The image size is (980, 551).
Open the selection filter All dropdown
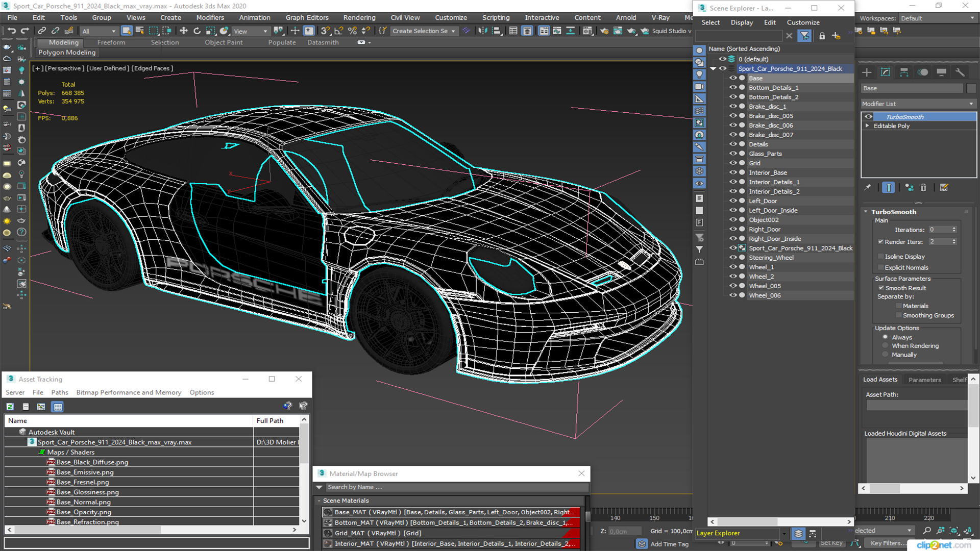(x=99, y=31)
